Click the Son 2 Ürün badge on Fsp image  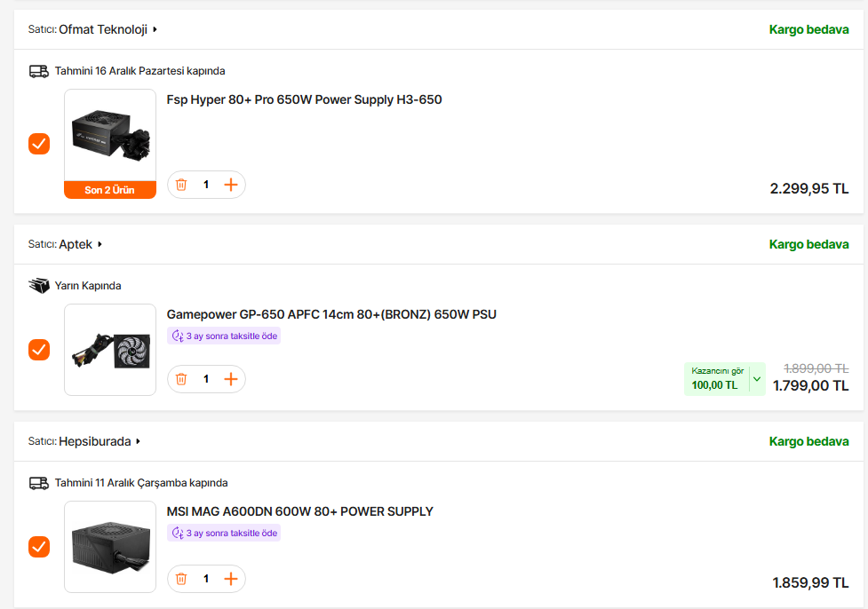tap(110, 190)
